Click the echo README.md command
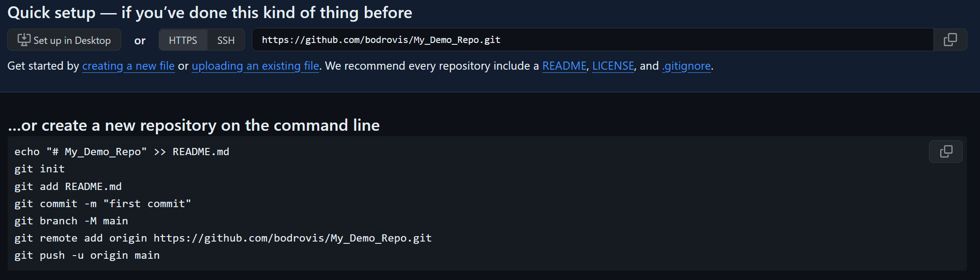The height and width of the screenshot is (280, 980). coord(122,152)
